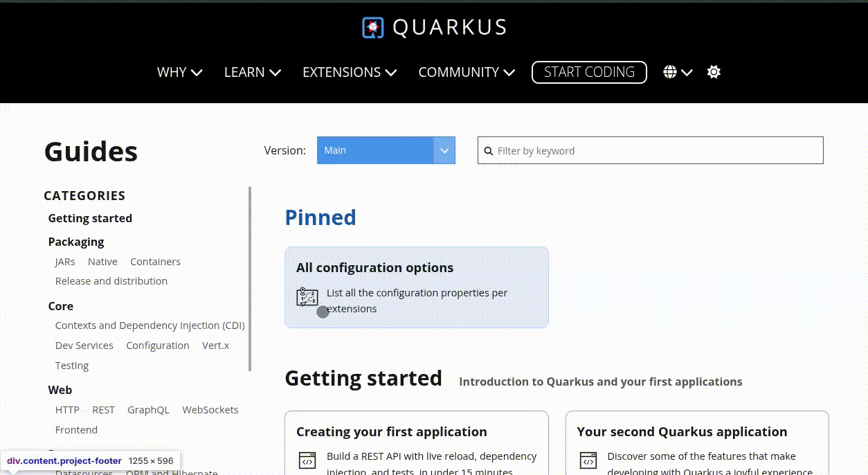This screenshot has height=475, width=868.
Task: Select the WebSockets subcategory
Action: click(x=210, y=410)
